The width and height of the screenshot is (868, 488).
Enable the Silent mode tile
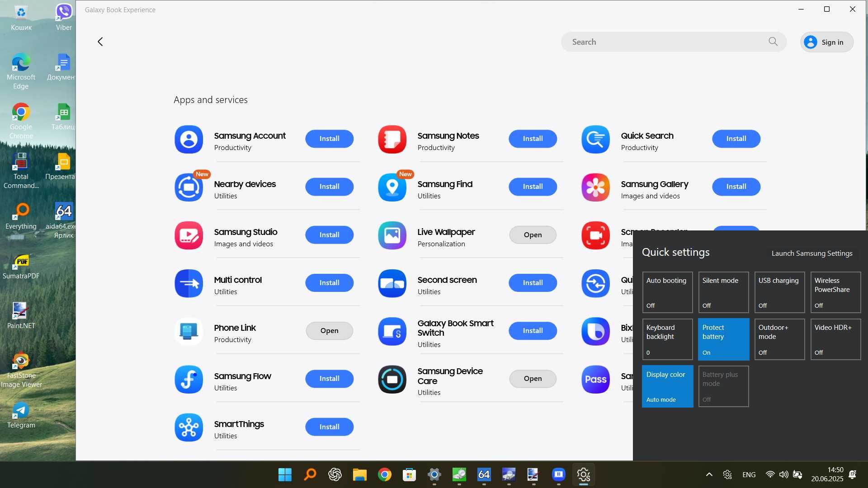click(x=723, y=292)
